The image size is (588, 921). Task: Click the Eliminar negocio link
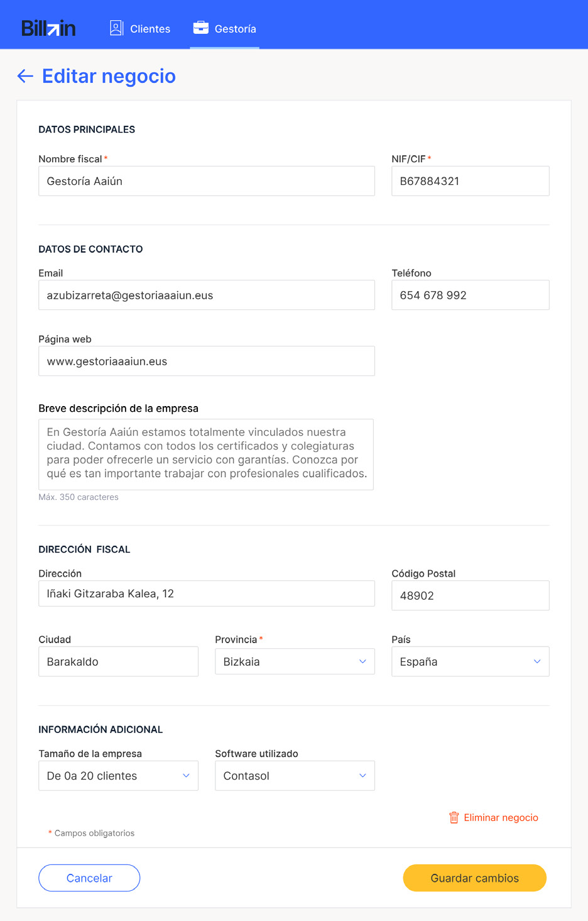[501, 817]
